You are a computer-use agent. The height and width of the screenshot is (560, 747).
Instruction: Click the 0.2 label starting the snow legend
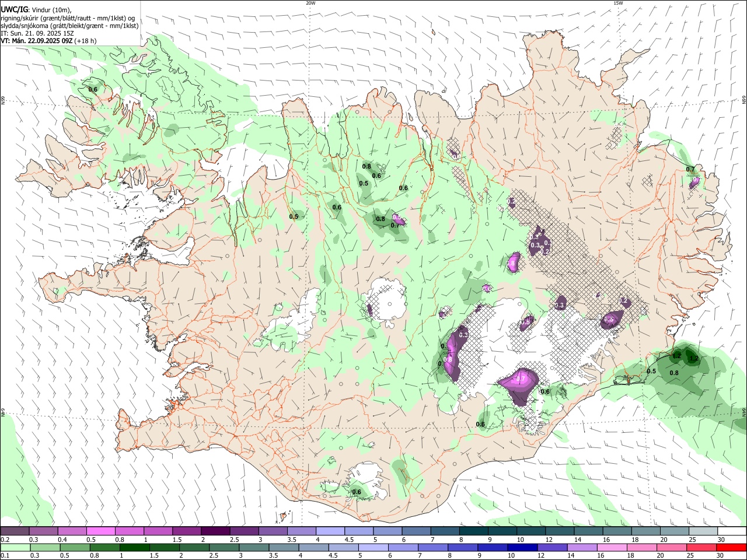[4, 540]
